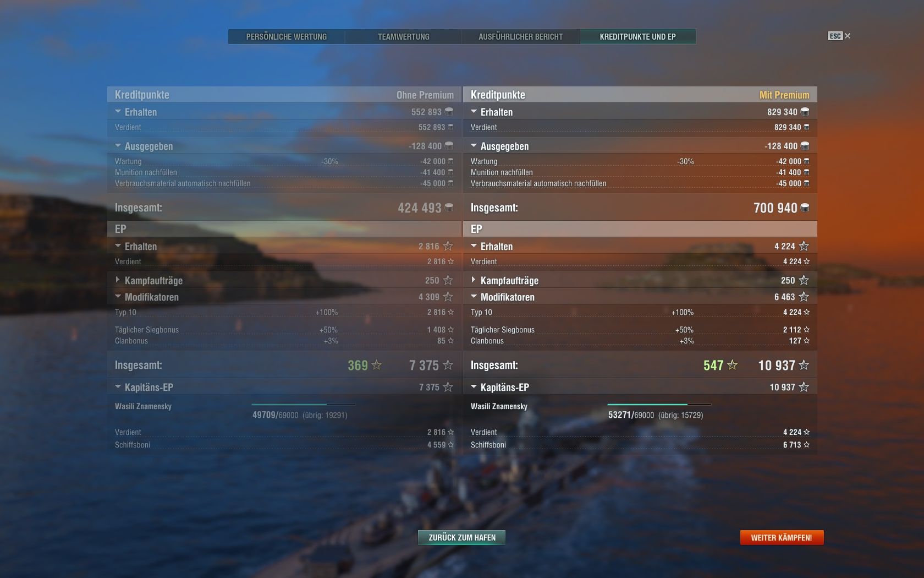This screenshot has width=924, height=578.
Task: Click star icon beside premium Erhalten 4 224 XP
Action: pyautogui.click(x=804, y=246)
